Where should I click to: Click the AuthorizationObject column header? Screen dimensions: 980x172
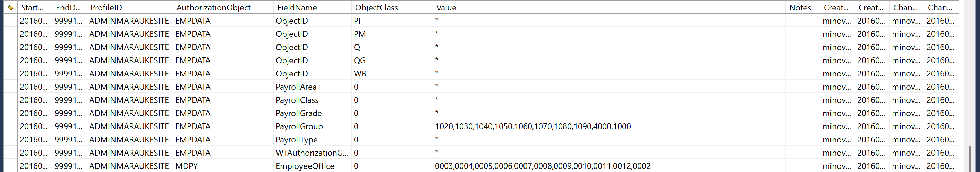pyautogui.click(x=213, y=8)
